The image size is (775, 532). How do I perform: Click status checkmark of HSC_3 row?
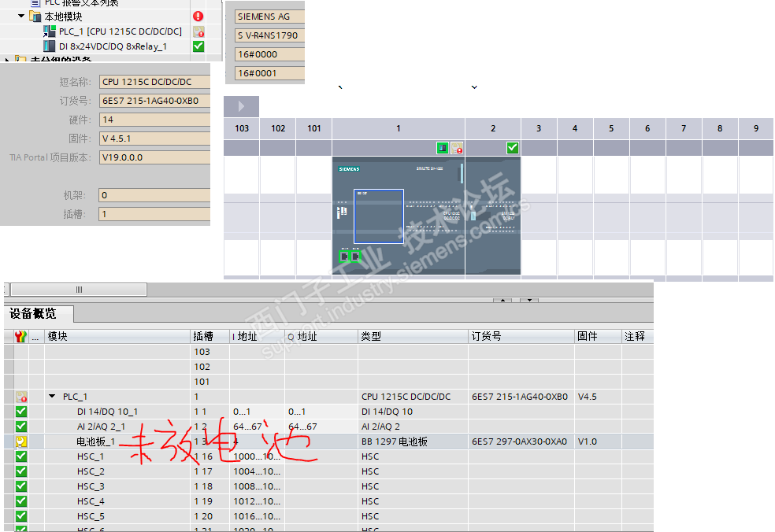[x=21, y=486]
